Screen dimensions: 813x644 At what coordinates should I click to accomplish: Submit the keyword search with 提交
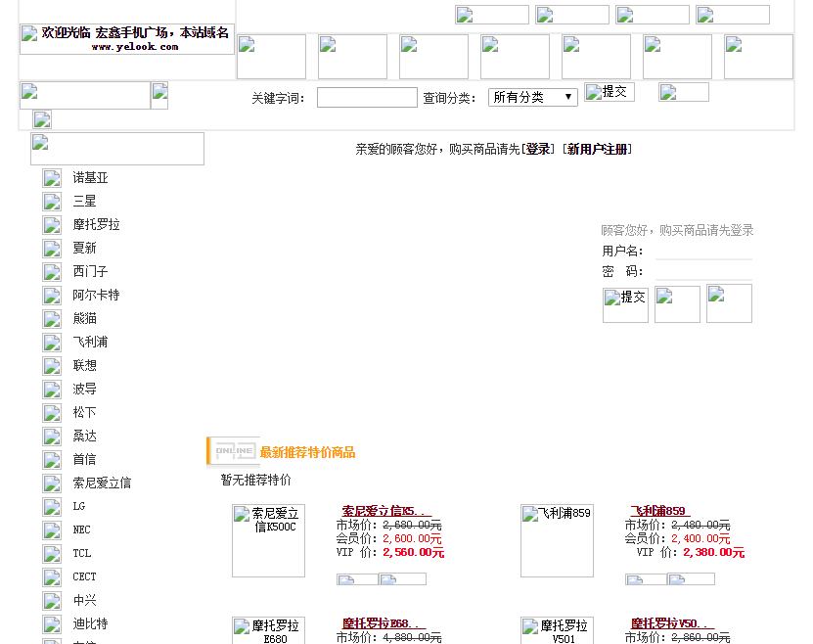[x=610, y=92]
